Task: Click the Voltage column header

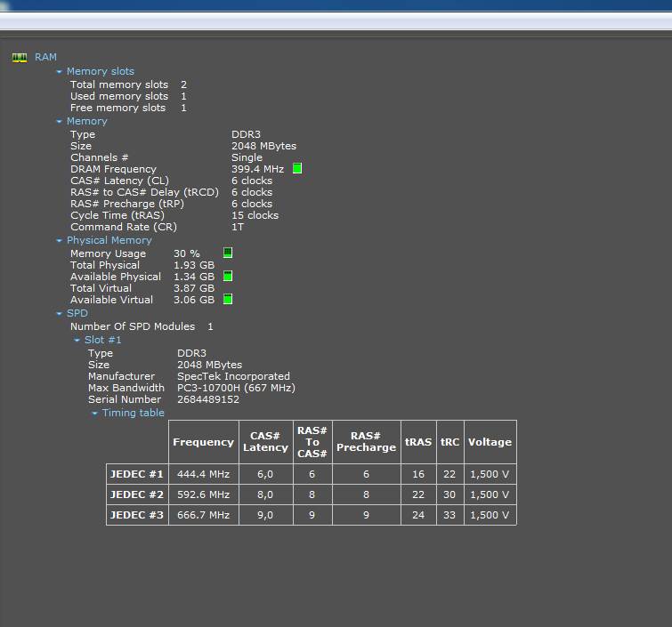Action: pos(490,442)
